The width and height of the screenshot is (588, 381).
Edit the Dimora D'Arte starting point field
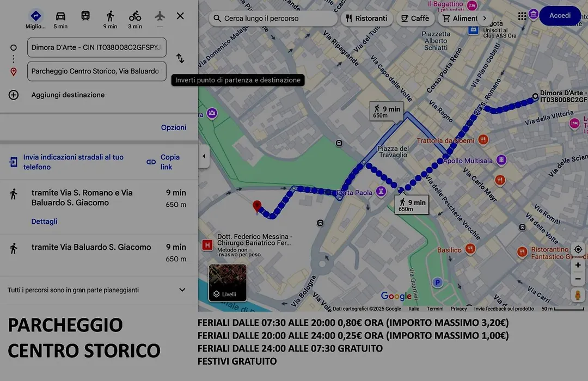click(97, 48)
